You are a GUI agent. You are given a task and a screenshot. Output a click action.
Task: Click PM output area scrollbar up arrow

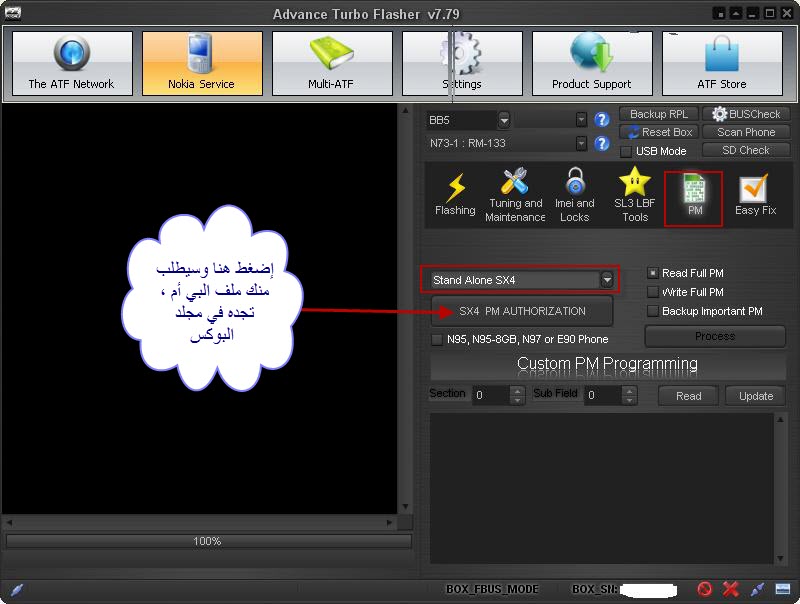(x=780, y=419)
